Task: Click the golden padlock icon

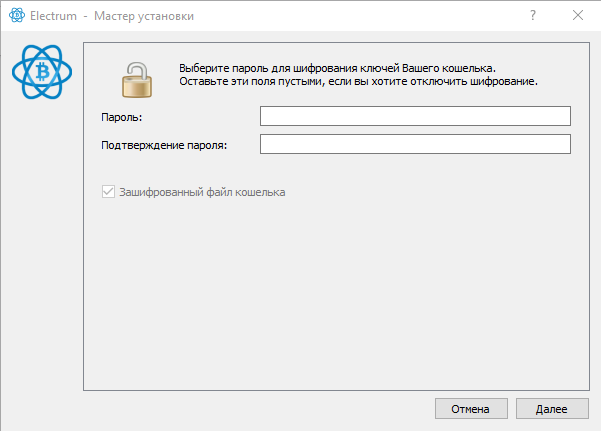Action: coord(134,75)
